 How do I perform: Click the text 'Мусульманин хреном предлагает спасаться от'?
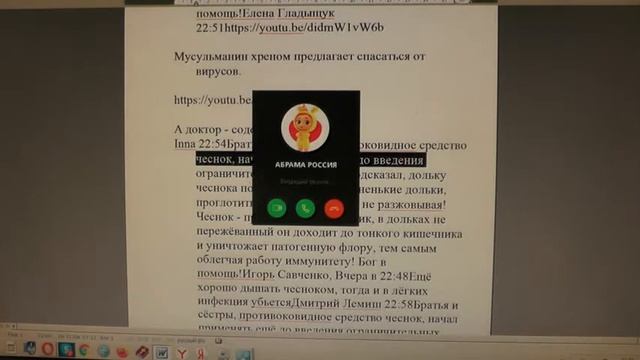[x=300, y=56]
